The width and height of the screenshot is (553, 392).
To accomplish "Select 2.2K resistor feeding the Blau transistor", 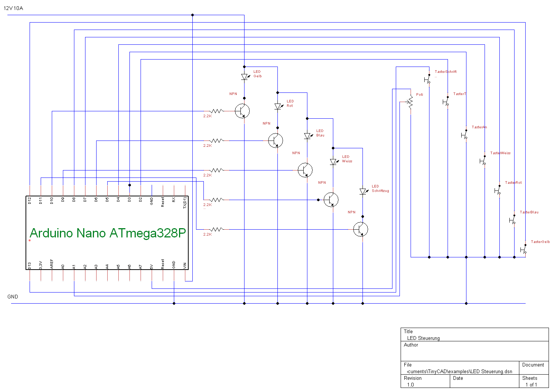I will pyautogui.click(x=216, y=170).
